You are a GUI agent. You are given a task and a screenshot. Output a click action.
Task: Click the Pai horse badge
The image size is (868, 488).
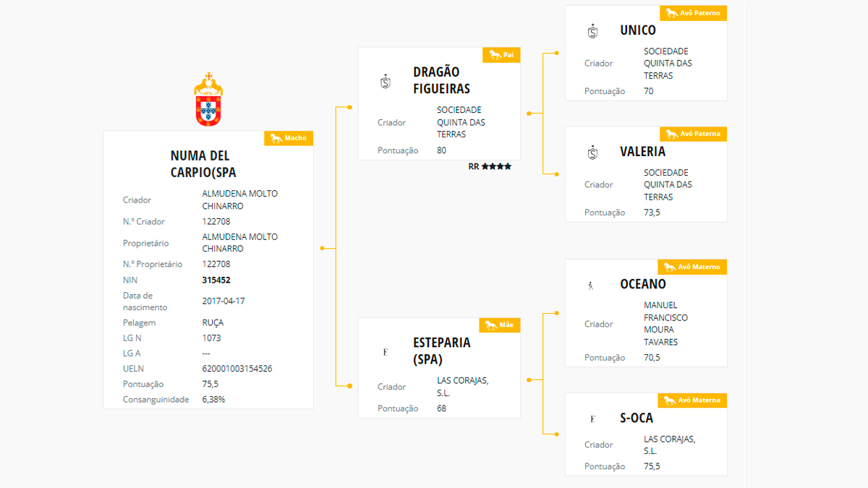501,55
